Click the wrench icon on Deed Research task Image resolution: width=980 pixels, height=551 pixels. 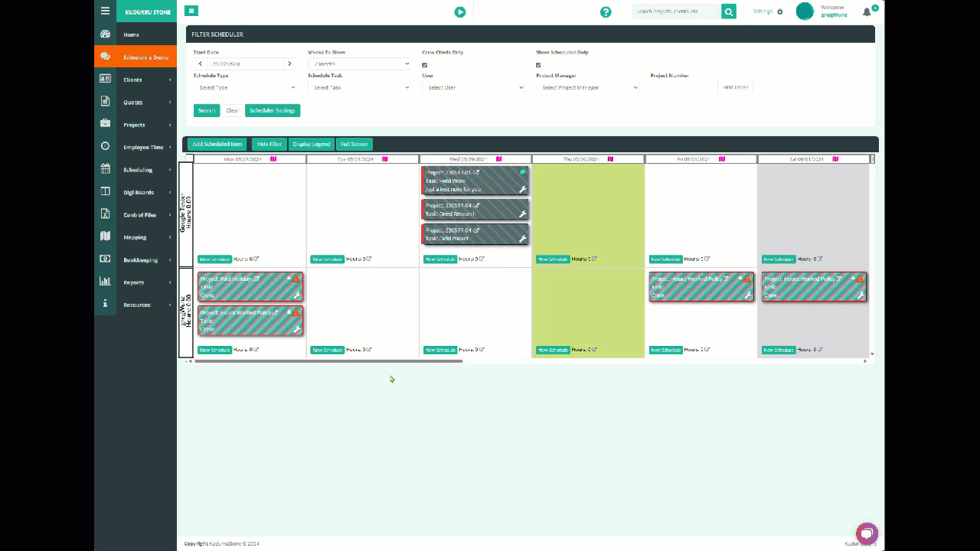point(523,214)
